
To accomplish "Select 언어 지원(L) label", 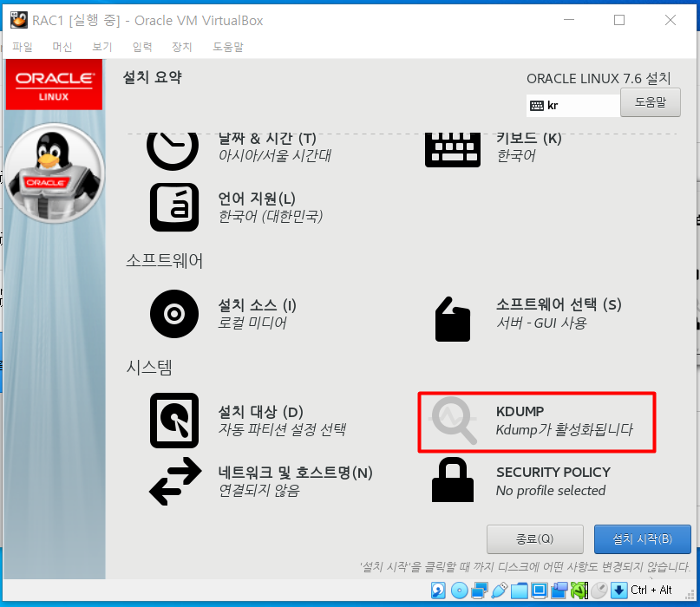I will (x=257, y=199).
